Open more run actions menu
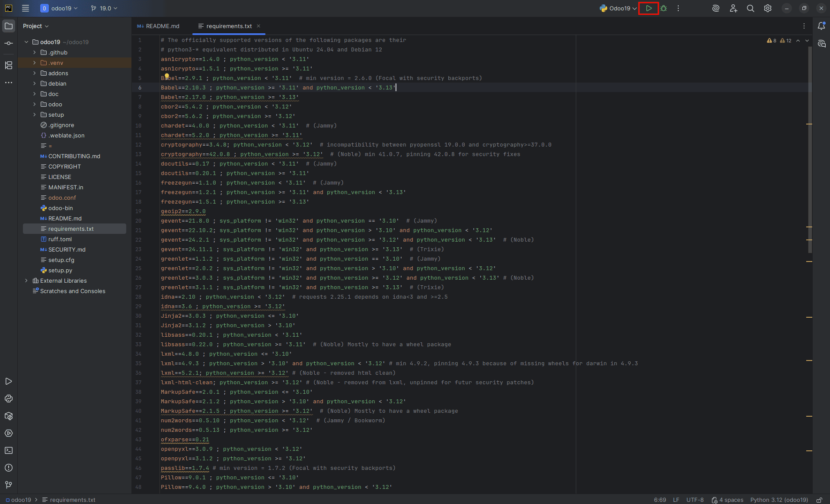 pos(678,8)
